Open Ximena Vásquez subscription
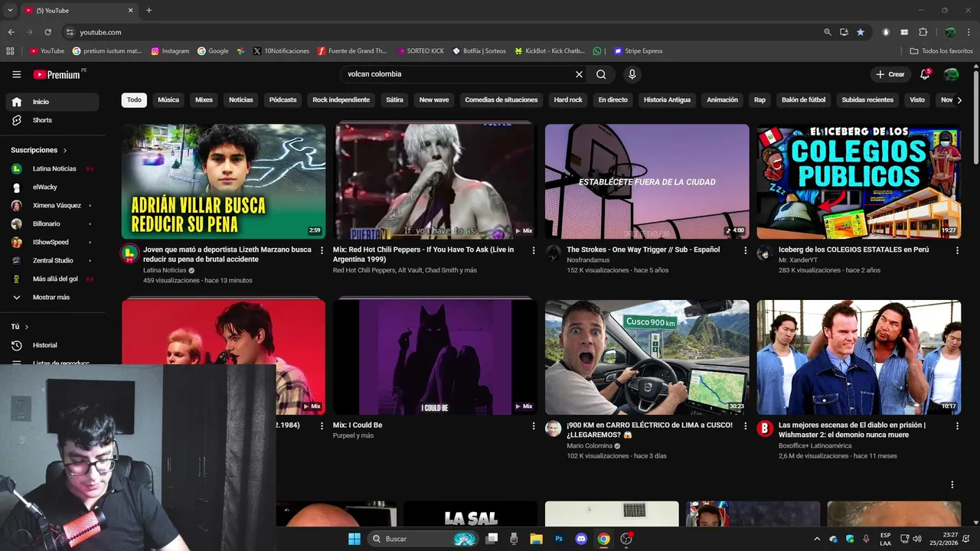Viewport: 980px width, 551px height. point(52,205)
